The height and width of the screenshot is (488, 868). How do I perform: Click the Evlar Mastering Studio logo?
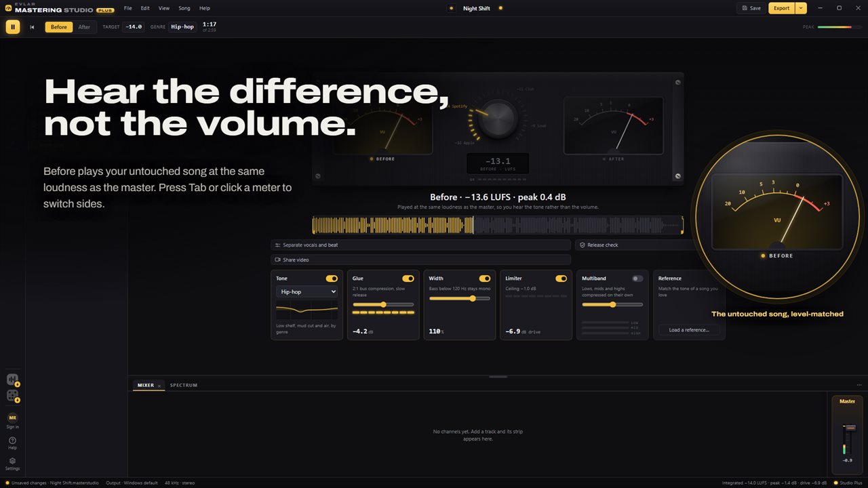59,8
